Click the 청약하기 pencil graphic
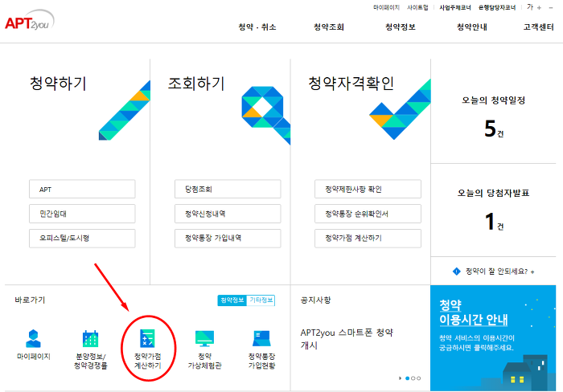The width and height of the screenshot is (563, 392). pos(124,111)
